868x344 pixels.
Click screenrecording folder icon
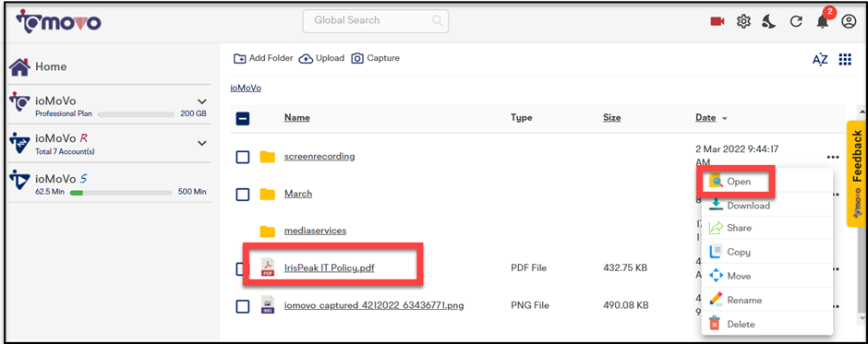click(268, 157)
